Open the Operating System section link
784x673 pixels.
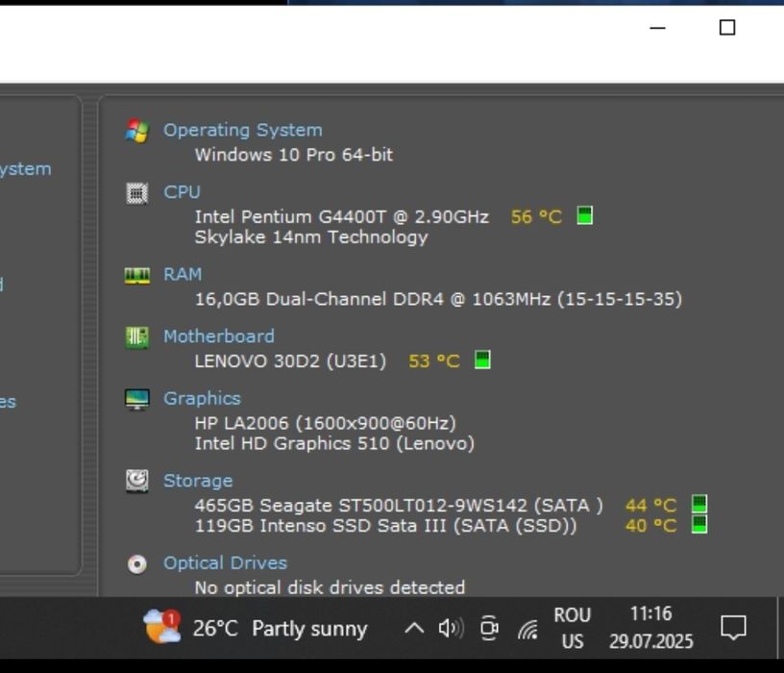point(243,130)
